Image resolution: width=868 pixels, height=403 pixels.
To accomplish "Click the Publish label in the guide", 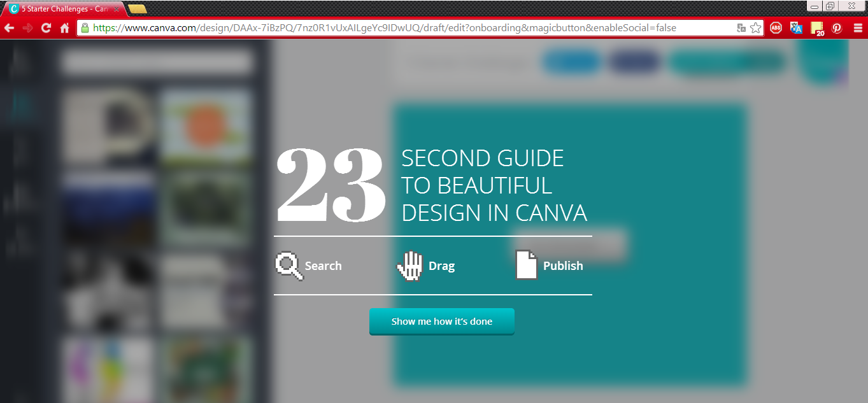I will 563,266.
